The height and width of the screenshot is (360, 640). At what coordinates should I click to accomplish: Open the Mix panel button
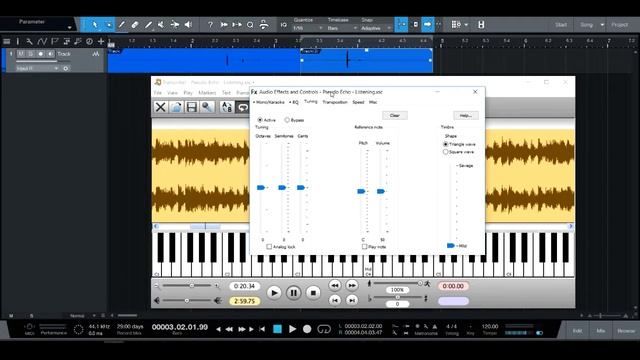click(x=600, y=331)
